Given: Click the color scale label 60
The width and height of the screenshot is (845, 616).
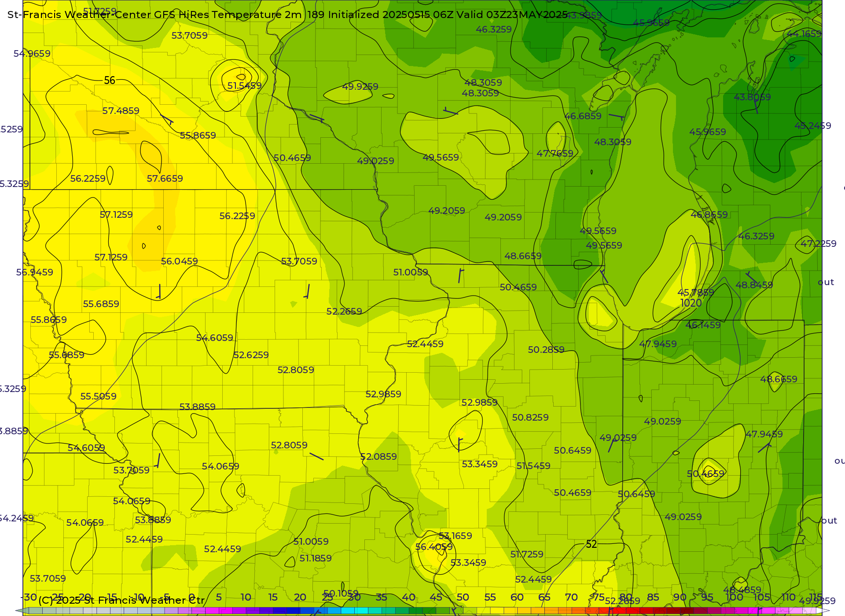Looking at the screenshot, I should coord(517,598).
